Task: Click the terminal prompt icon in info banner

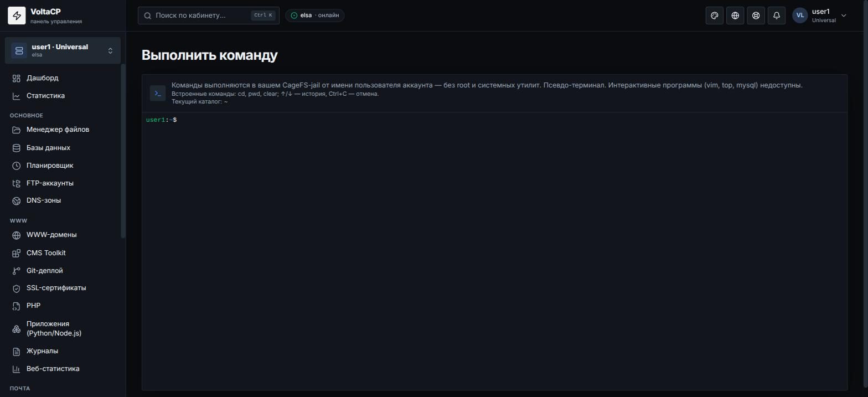Action: click(x=158, y=94)
